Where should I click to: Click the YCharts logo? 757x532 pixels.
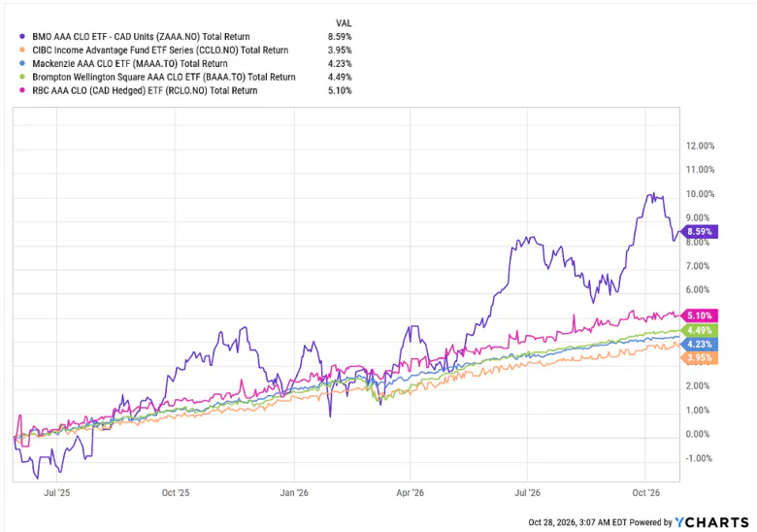pos(711,522)
